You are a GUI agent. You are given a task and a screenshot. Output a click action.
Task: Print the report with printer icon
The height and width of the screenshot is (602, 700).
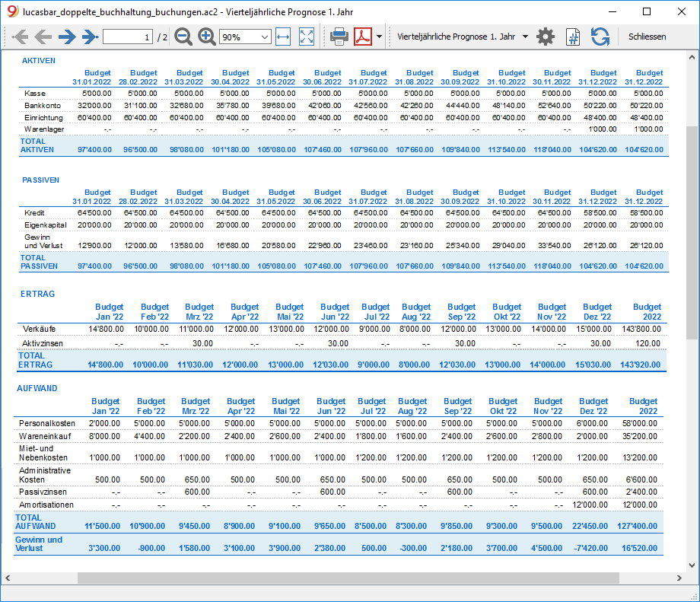[x=339, y=37]
